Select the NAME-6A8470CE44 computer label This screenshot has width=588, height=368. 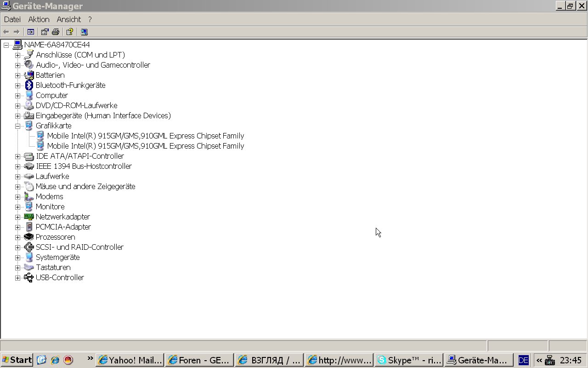[x=57, y=45]
